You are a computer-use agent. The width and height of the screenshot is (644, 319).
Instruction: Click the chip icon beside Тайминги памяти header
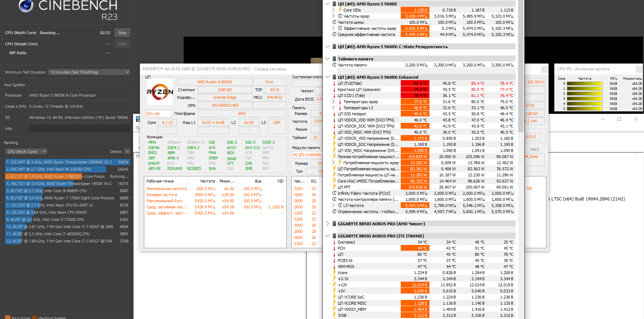334,59
